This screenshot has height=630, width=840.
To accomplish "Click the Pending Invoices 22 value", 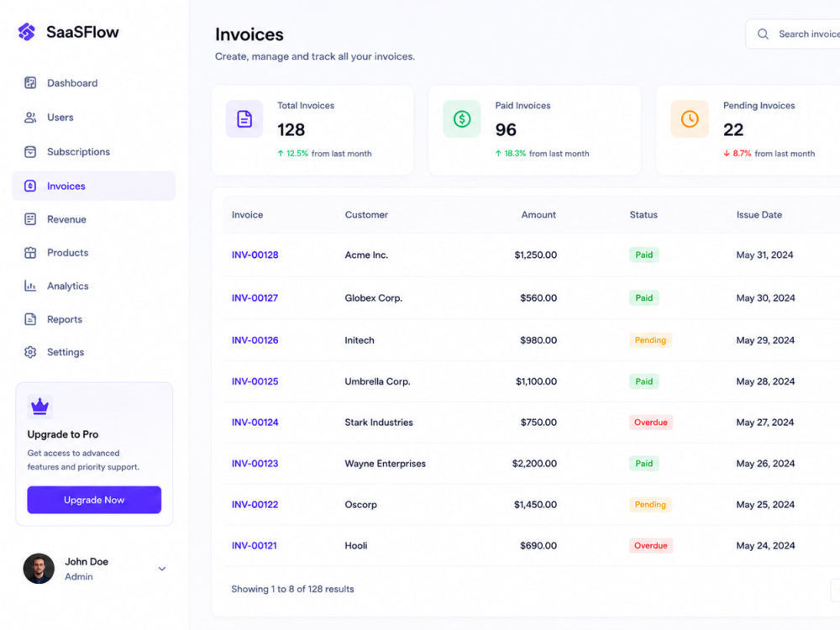I will pyautogui.click(x=733, y=129).
